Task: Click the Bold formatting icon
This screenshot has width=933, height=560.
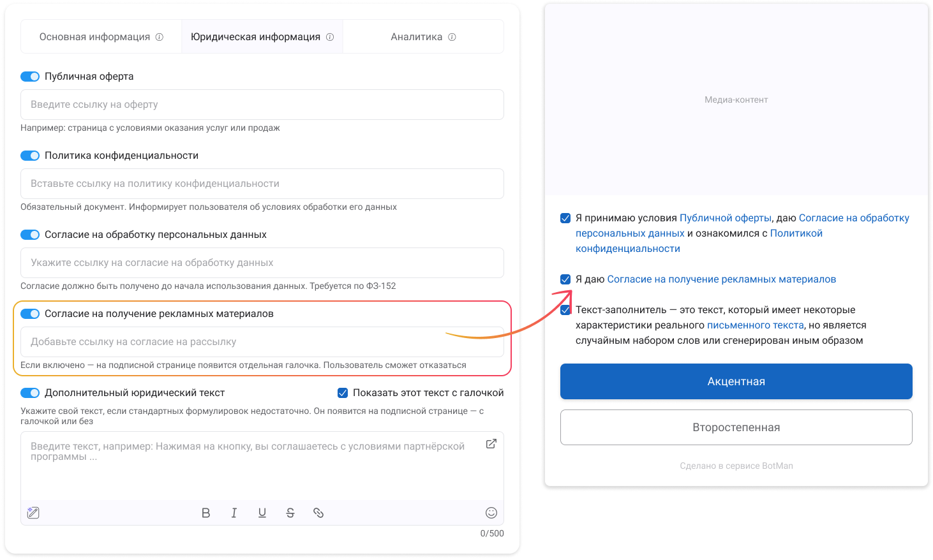Action: [x=205, y=513]
